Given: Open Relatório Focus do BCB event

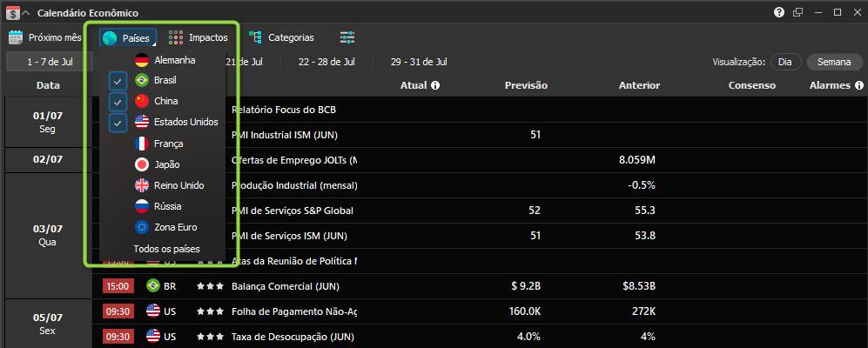Looking at the screenshot, I should coord(284,110).
